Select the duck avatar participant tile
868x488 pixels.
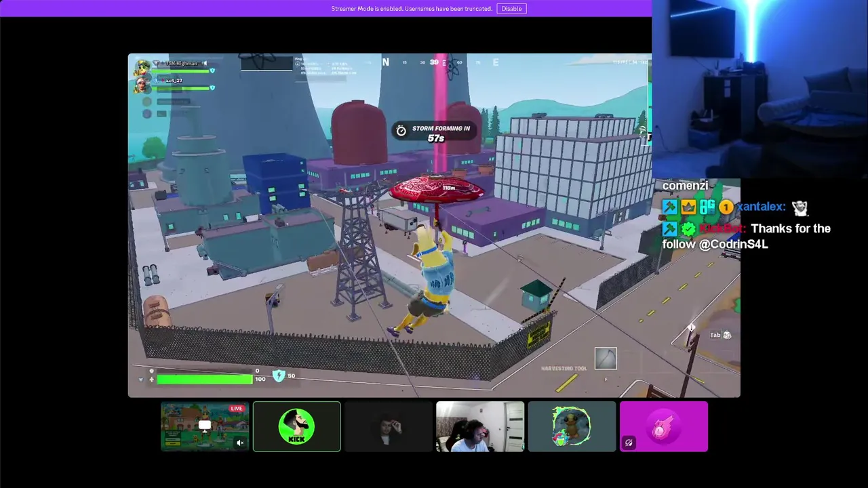pyautogui.click(x=572, y=426)
